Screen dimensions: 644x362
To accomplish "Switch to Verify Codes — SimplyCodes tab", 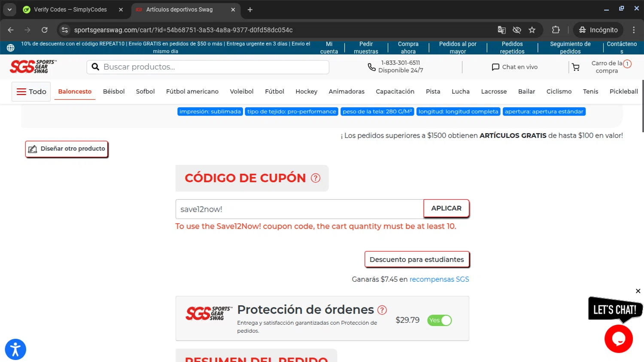I will pos(70,9).
